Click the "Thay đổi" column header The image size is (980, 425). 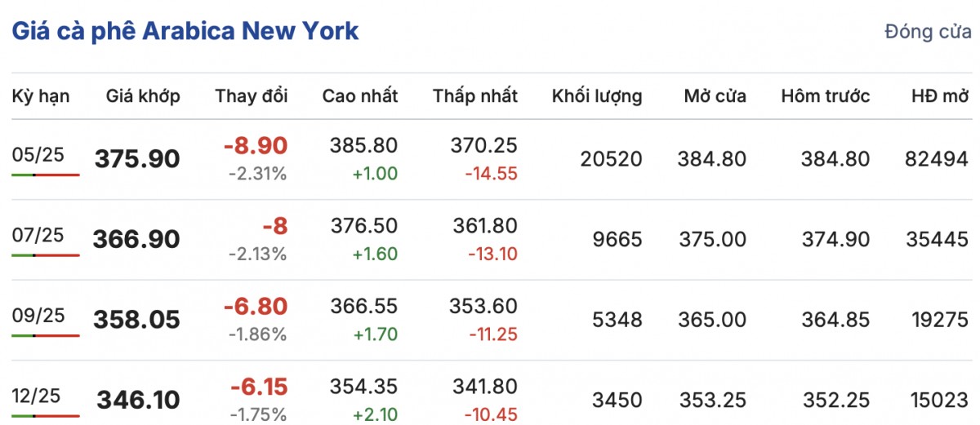click(x=252, y=95)
